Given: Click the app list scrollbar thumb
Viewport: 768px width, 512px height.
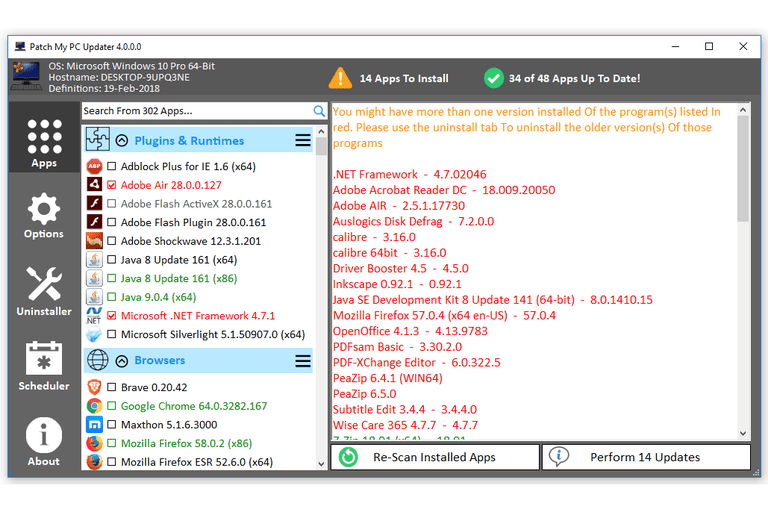Looking at the screenshot, I should [x=321, y=146].
